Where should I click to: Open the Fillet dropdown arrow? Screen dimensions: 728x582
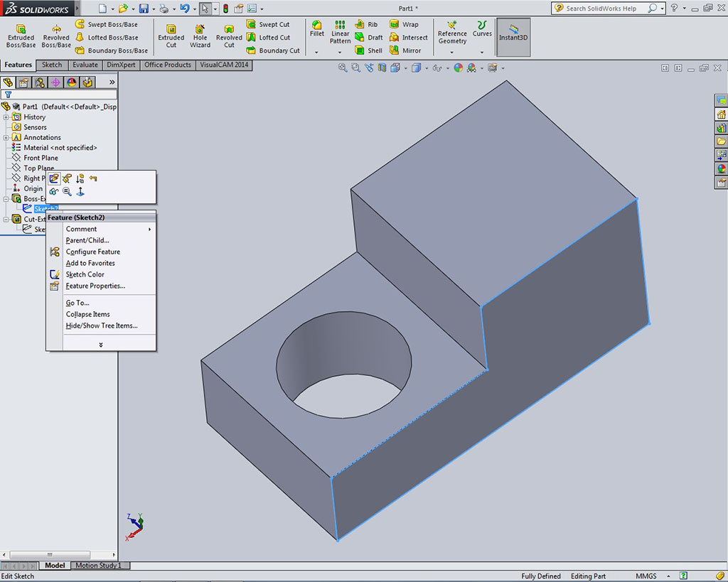tap(317, 51)
